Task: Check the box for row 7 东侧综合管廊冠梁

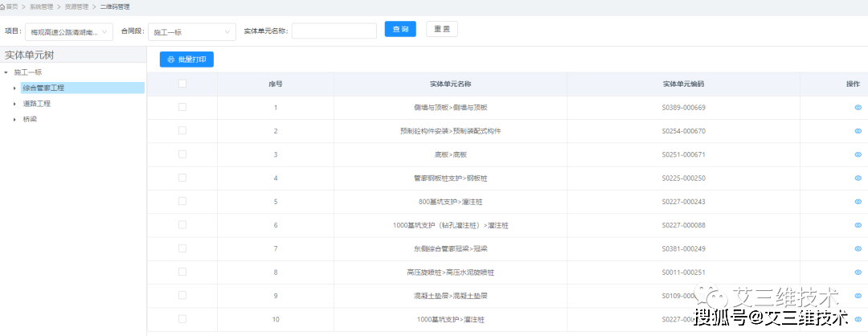Action: pyautogui.click(x=182, y=248)
